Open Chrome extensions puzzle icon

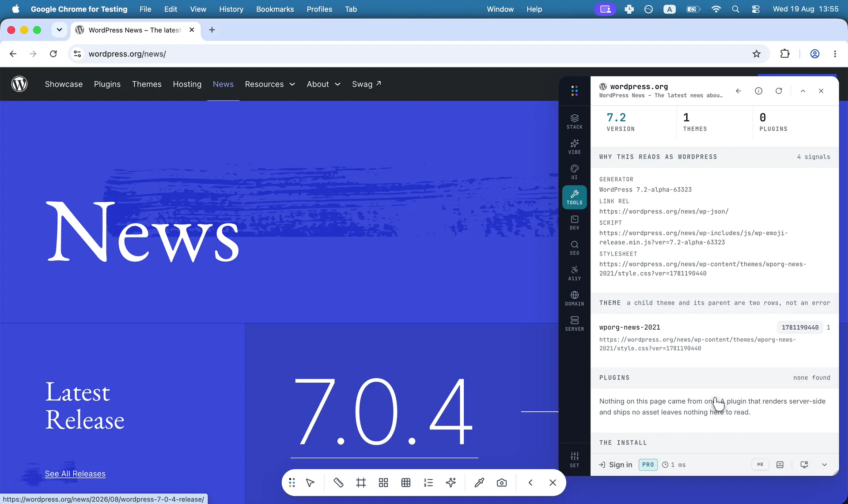coord(785,54)
